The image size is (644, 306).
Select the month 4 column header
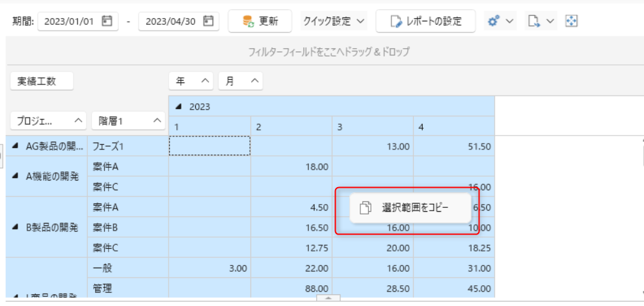tap(453, 127)
